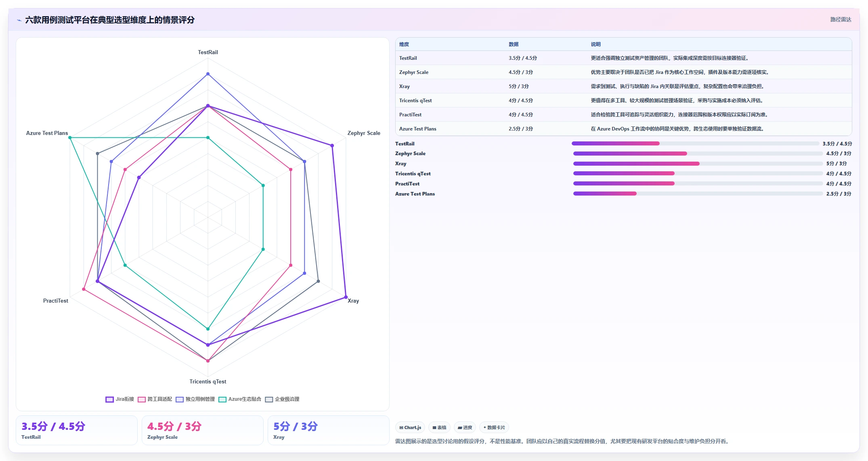Image resolution: width=868 pixels, height=461 pixels.
Task: Select the TestRail row in the table
Action: pyautogui.click(x=624, y=58)
